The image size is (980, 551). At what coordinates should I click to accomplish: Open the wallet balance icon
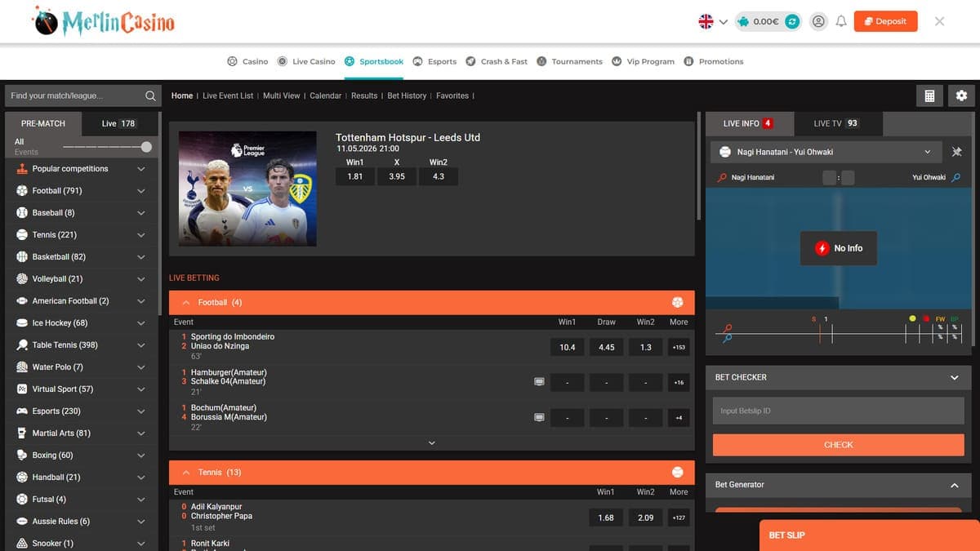click(x=742, y=22)
